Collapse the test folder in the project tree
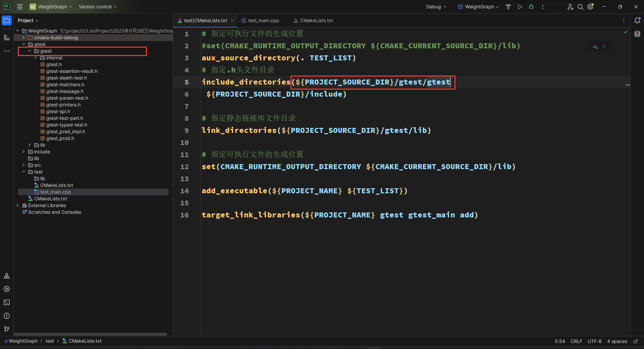644x349 pixels. pyautogui.click(x=23, y=172)
